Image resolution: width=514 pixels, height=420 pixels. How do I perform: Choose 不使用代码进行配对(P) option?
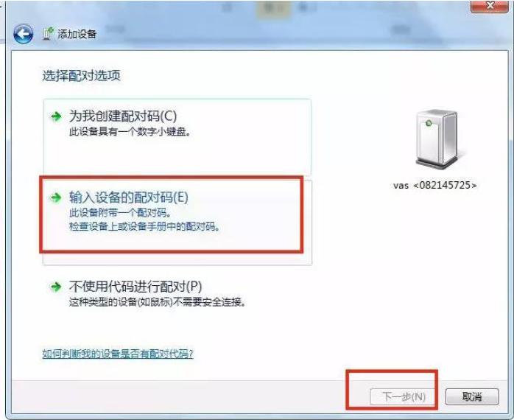click(x=177, y=294)
